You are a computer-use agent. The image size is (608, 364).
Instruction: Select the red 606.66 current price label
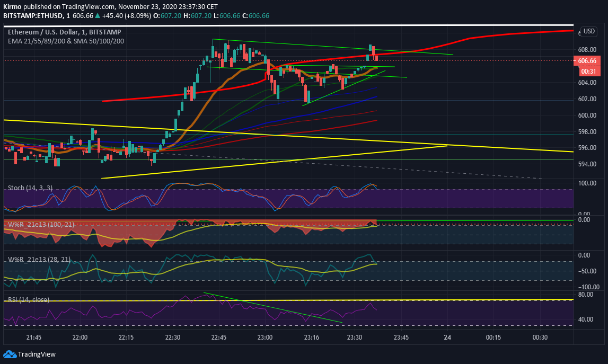pyautogui.click(x=587, y=61)
